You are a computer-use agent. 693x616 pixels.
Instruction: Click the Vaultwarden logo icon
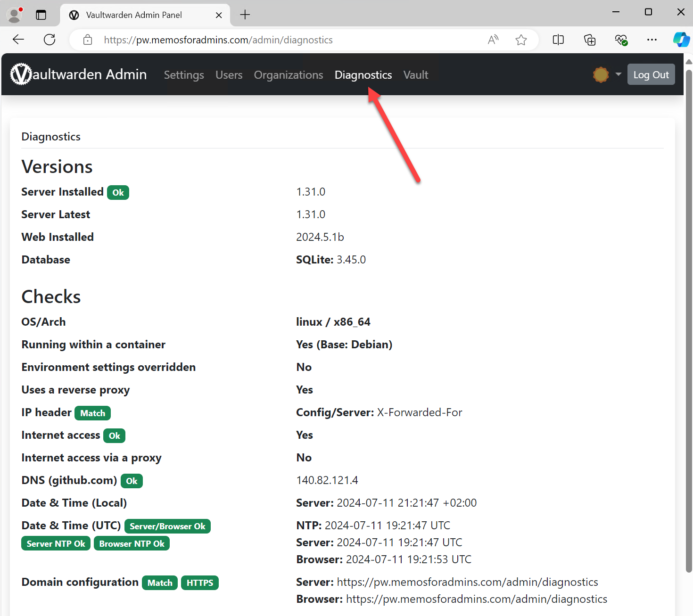[x=21, y=74]
